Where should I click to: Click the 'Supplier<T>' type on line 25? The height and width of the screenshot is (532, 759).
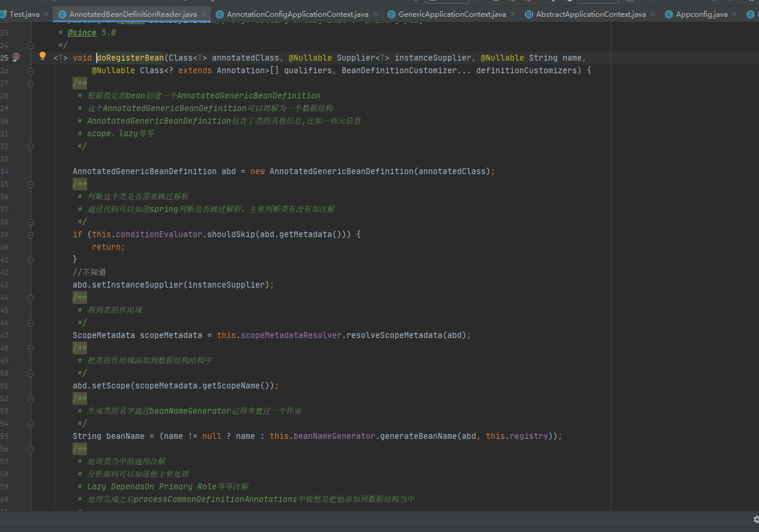coord(363,58)
